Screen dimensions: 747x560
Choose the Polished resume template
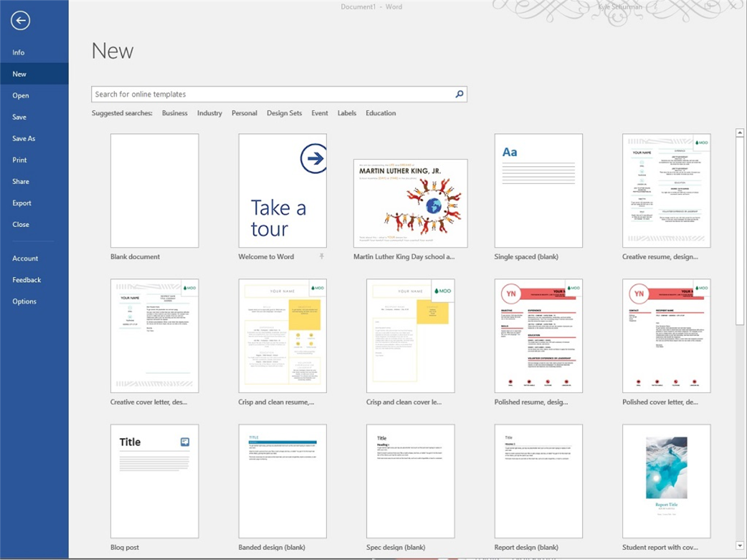(x=538, y=336)
